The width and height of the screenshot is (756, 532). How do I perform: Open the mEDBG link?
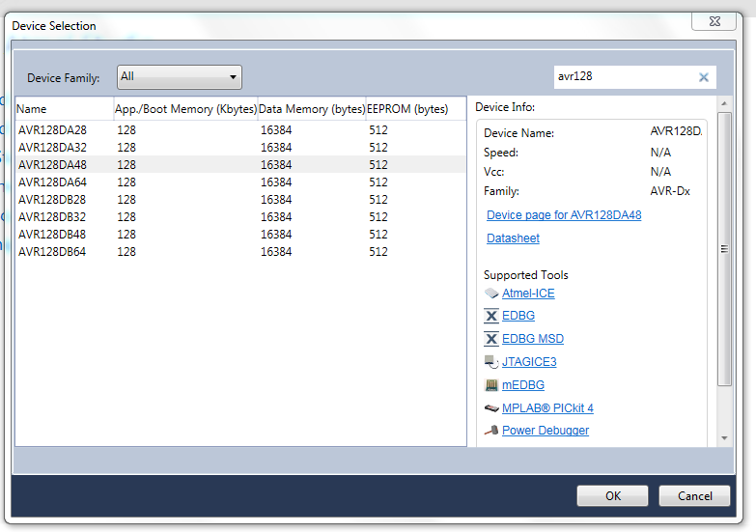pyautogui.click(x=523, y=385)
